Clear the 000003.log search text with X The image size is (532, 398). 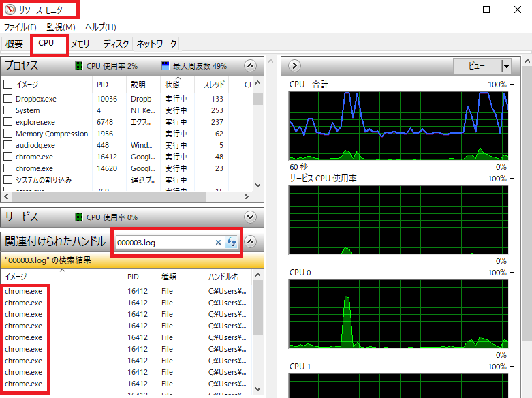pos(218,242)
